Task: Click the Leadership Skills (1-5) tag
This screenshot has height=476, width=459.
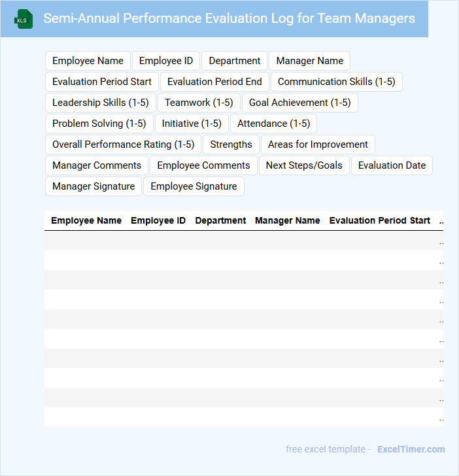Action: pyautogui.click(x=101, y=103)
